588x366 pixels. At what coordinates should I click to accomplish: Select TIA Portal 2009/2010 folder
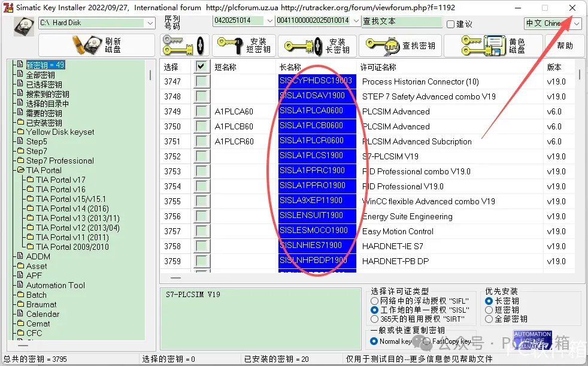tap(72, 247)
